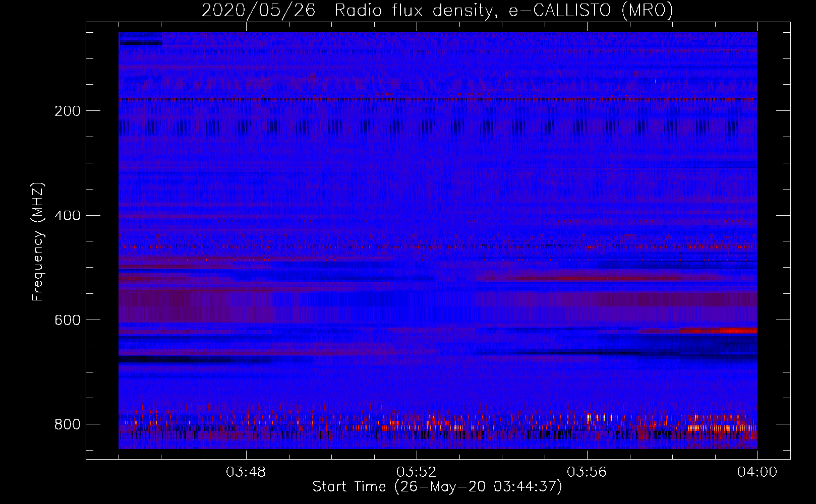
Task: Click the 03:56 time tick label
Action: tap(587, 472)
